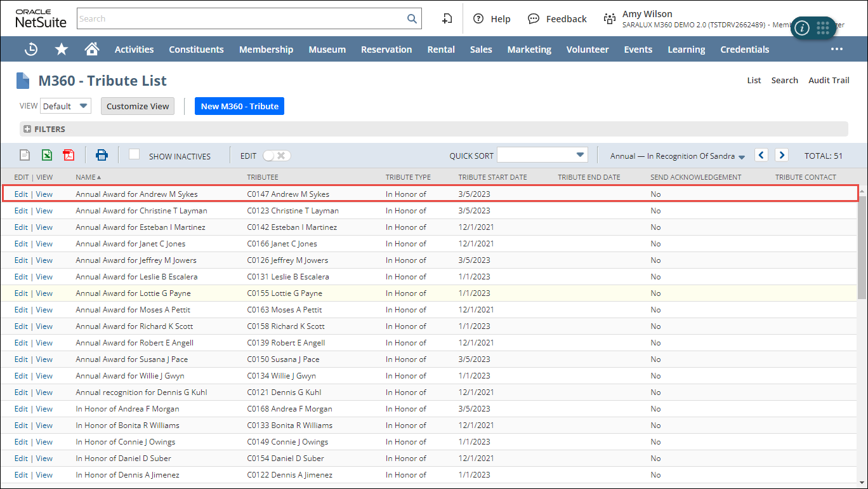
Task: Click Edit link for Andrew M Sykes award
Action: click(x=21, y=194)
